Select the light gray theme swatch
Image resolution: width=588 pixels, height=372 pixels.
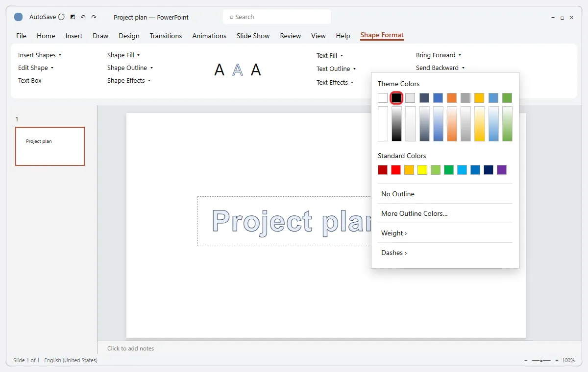[x=410, y=98]
